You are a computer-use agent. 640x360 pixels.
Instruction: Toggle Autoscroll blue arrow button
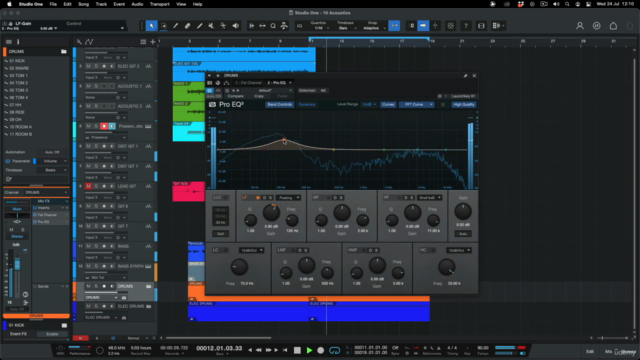(423, 26)
